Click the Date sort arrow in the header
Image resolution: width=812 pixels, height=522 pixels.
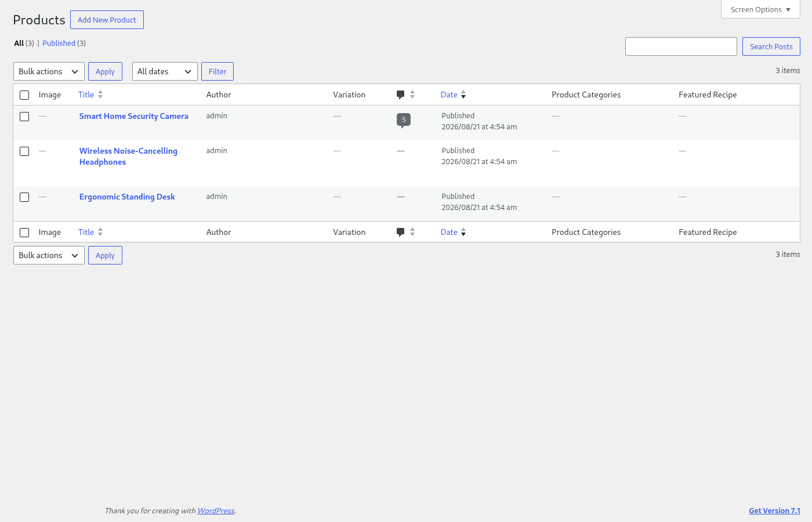pos(463,95)
